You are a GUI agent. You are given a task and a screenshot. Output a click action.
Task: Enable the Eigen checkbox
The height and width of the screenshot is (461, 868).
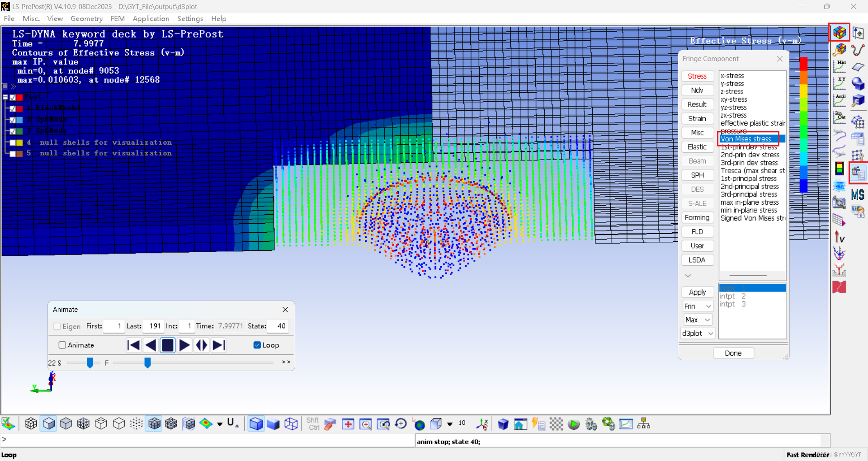[57, 326]
